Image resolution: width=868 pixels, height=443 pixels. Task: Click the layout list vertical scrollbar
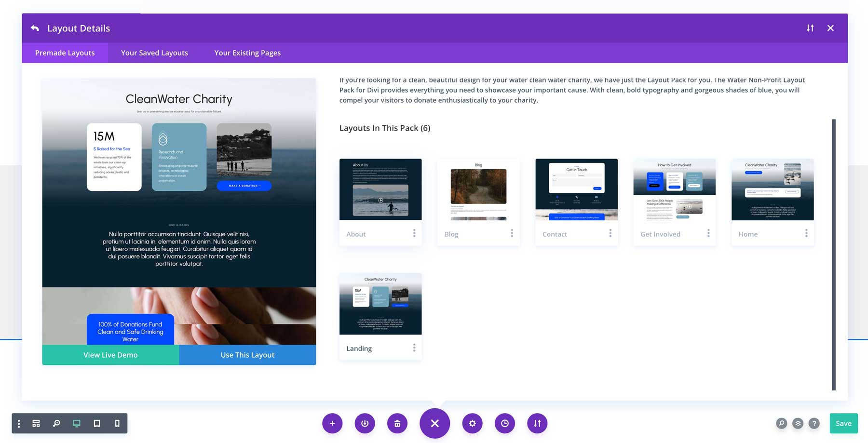coord(834,255)
